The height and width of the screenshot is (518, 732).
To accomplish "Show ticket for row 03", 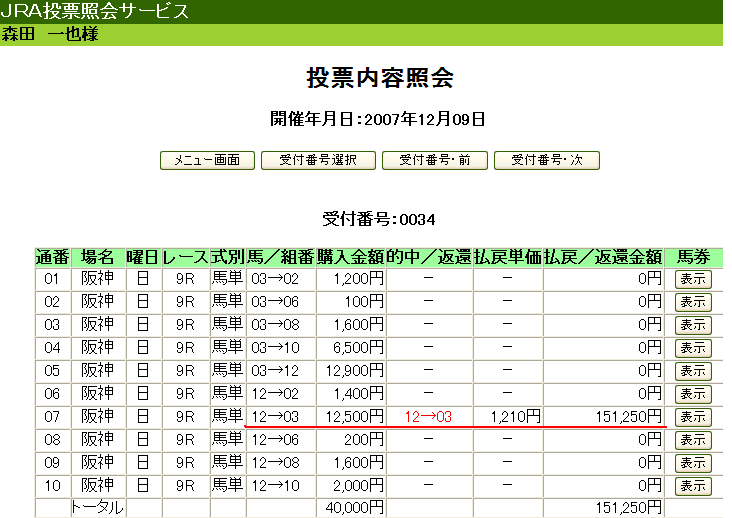I will pos(693,325).
